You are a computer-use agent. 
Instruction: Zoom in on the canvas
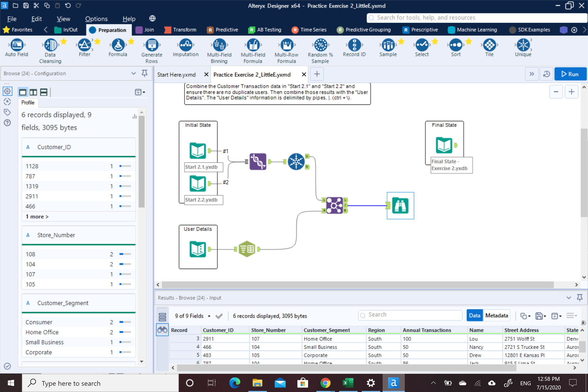571,92
